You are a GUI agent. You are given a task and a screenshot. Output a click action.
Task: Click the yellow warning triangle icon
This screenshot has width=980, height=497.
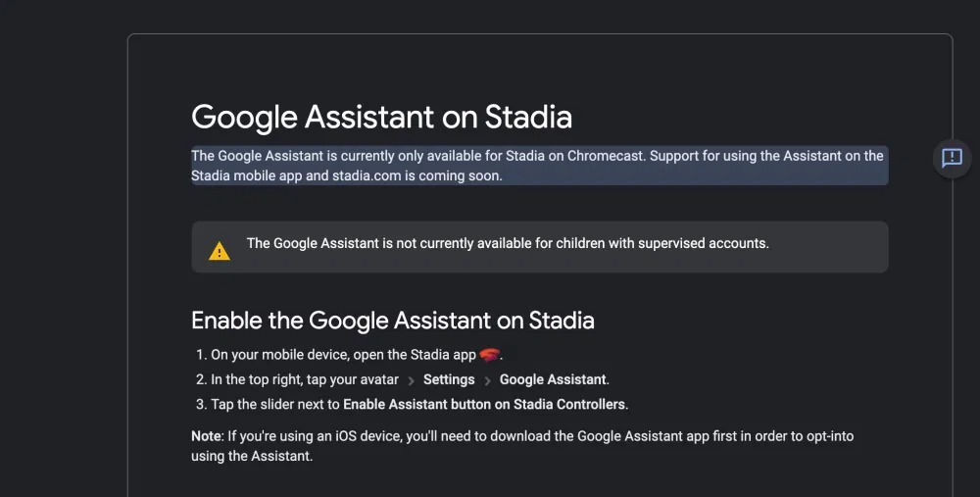point(220,251)
